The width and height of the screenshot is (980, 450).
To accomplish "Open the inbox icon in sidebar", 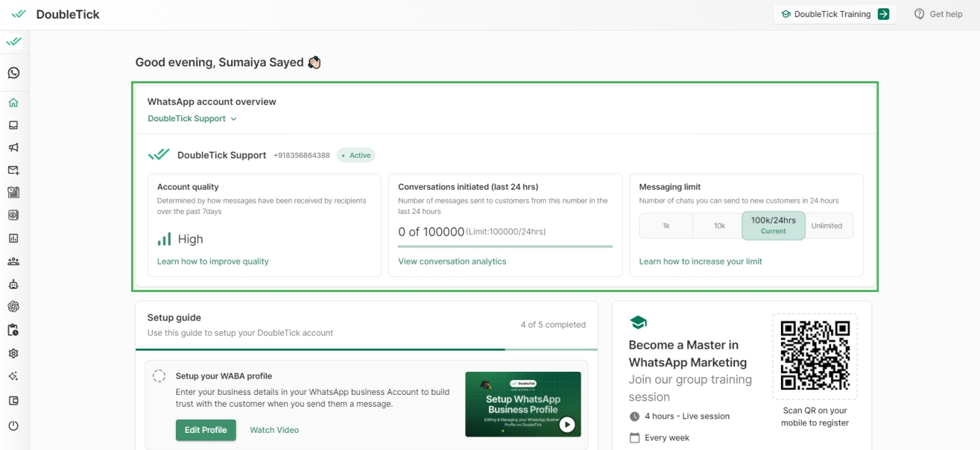I will click(x=13, y=125).
